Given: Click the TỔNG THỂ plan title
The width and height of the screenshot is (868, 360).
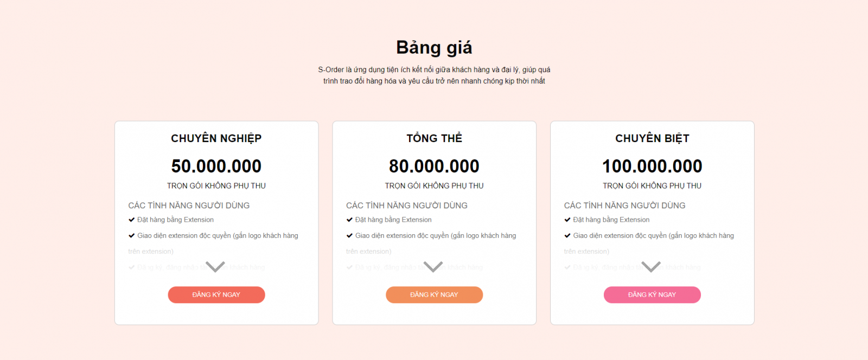Looking at the screenshot, I should (434, 138).
